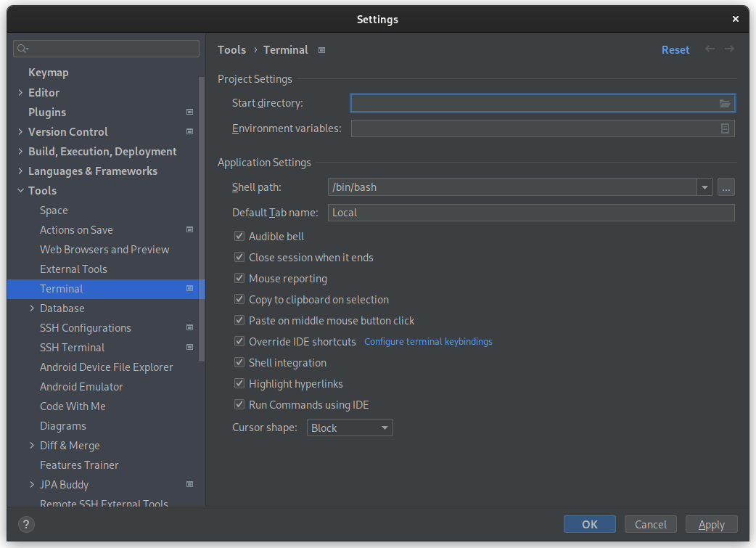Disable Override IDE shortcuts
The image size is (756, 548).
tap(239, 342)
